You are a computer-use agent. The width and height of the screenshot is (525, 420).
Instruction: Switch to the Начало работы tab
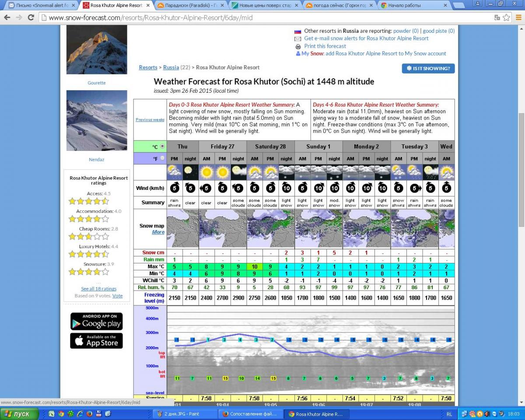(415, 6)
